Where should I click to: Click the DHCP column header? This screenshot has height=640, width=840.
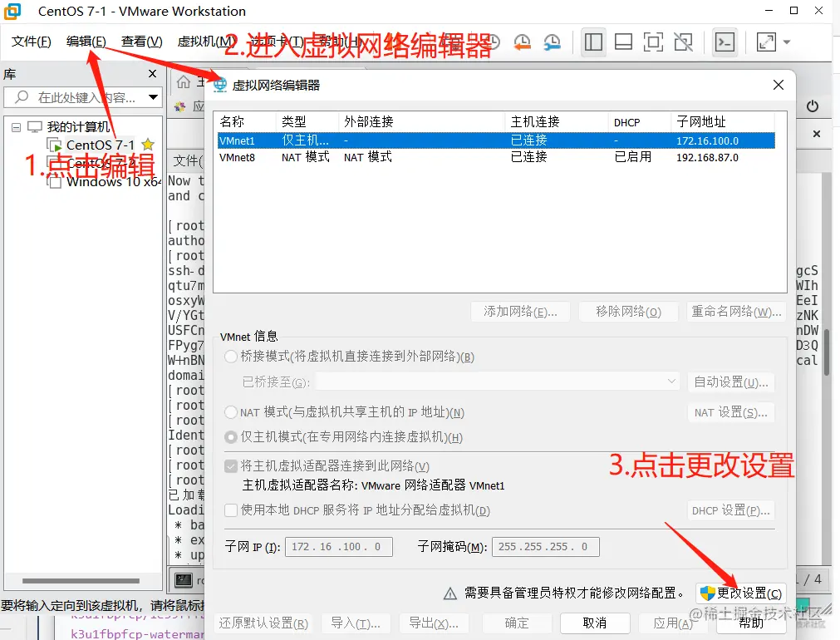pos(640,121)
